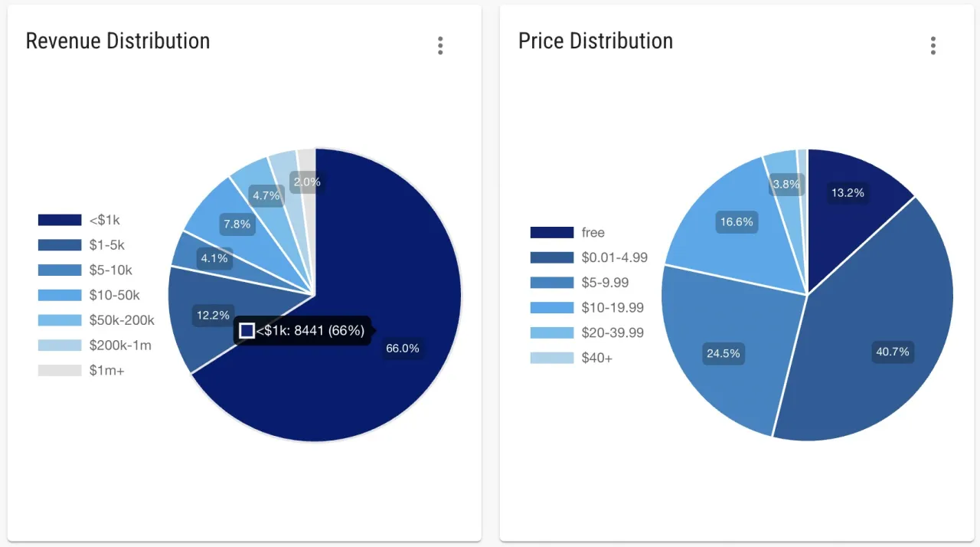The width and height of the screenshot is (980, 547).
Task: Click the 16.6% label in Price Distribution
Action: click(736, 222)
